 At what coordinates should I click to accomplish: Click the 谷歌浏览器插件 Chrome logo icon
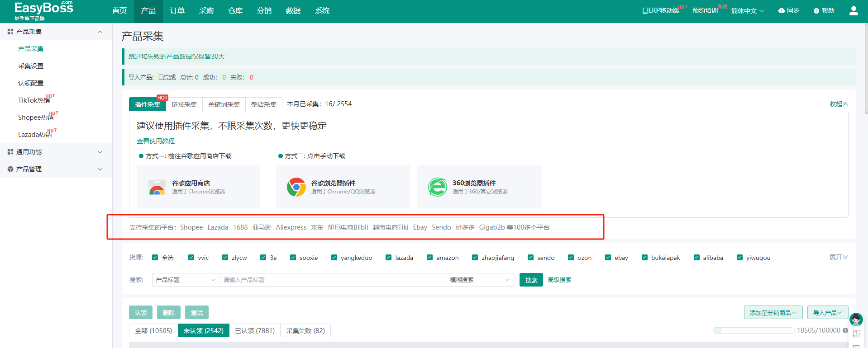tap(296, 187)
